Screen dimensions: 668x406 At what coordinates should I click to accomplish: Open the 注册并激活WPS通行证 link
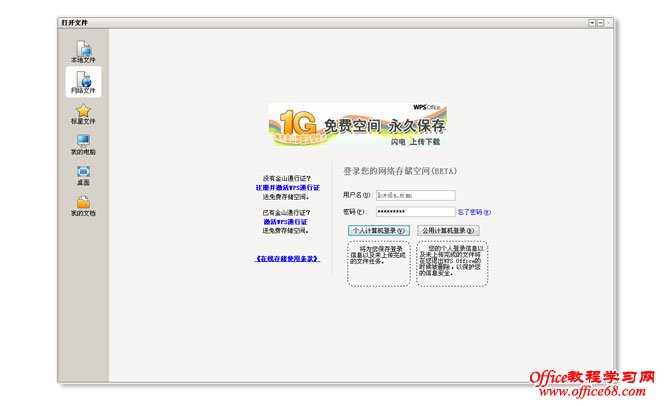288,187
